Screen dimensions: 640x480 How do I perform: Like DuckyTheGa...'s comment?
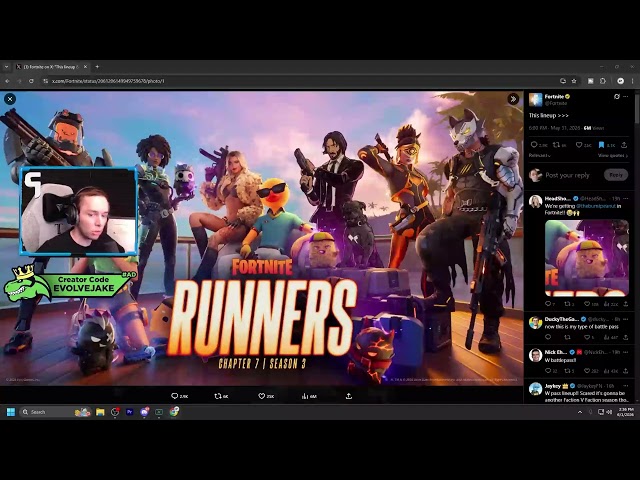587,337
